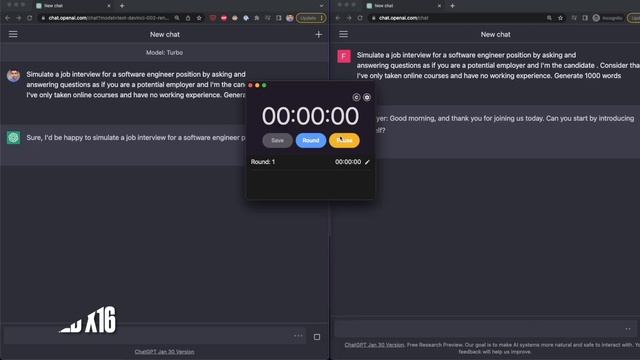Screen dimensions: 640x360
Task: Open ChatGPT Jan 30 Version link in left window
Action: [x=164, y=351]
